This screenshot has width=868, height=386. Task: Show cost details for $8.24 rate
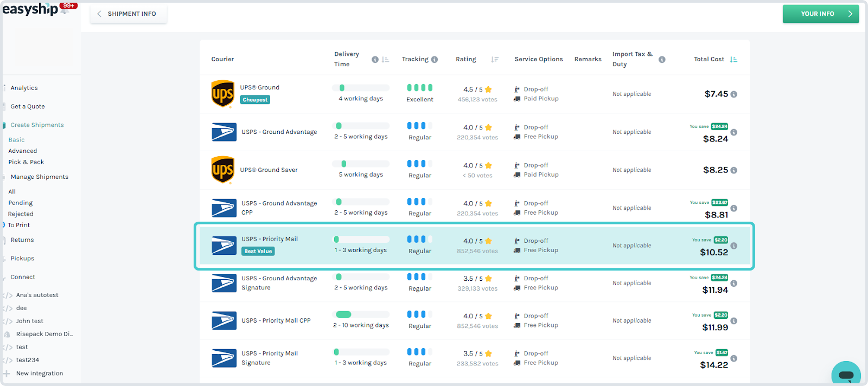(x=733, y=132)
